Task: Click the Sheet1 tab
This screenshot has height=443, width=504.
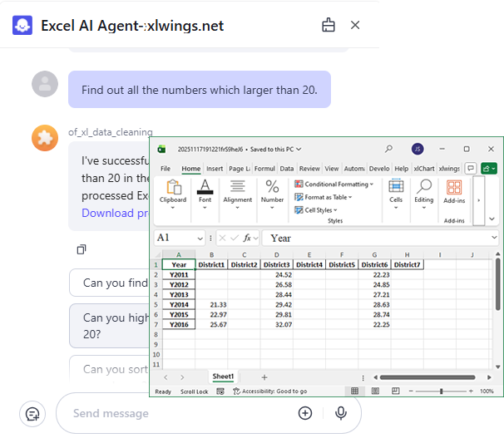Action: point(223,377)
